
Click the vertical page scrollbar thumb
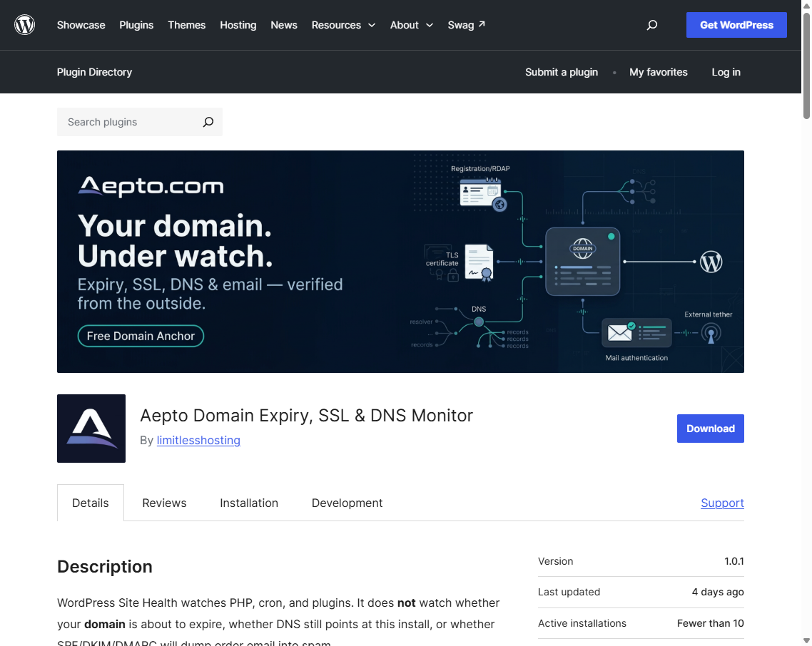coord(807,65)
